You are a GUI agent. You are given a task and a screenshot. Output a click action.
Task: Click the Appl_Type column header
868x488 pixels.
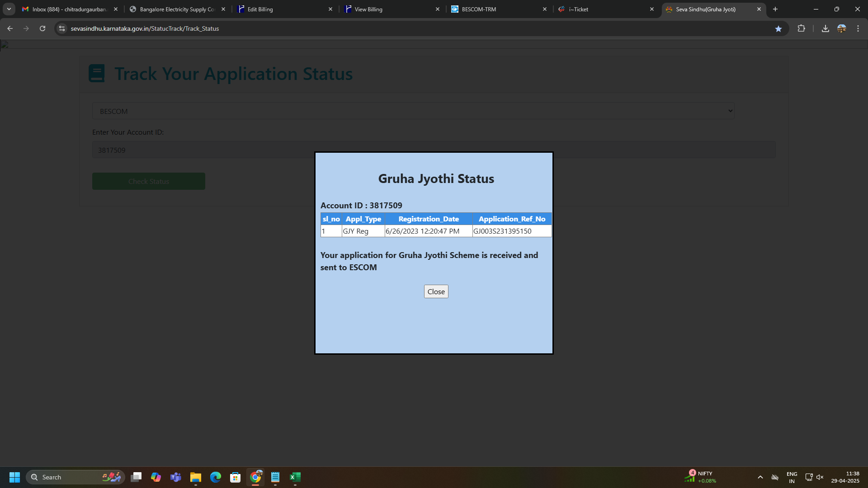tap(363, 219)
